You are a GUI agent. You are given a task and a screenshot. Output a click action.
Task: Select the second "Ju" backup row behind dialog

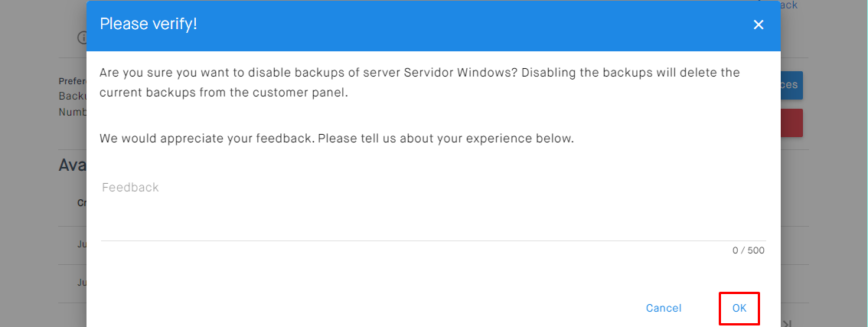pyautogui.click(x=81, y=282)
